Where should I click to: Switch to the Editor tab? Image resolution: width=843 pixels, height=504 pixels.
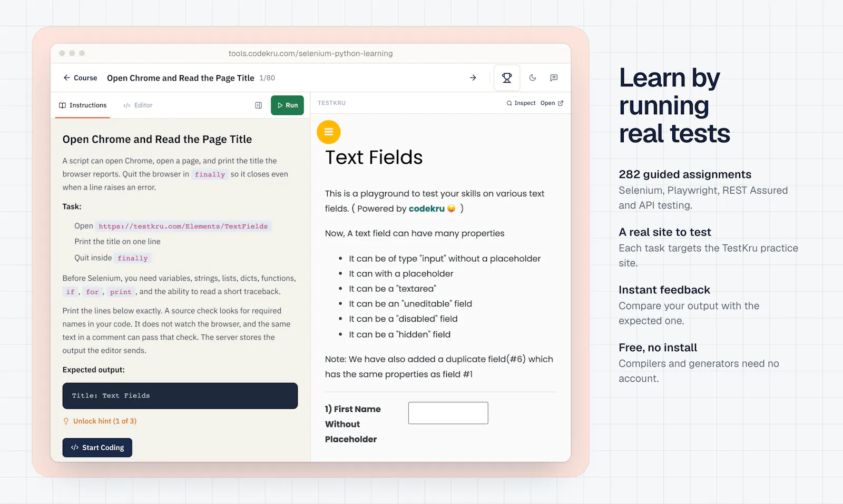pyautogui.click(x=138, y=105)
